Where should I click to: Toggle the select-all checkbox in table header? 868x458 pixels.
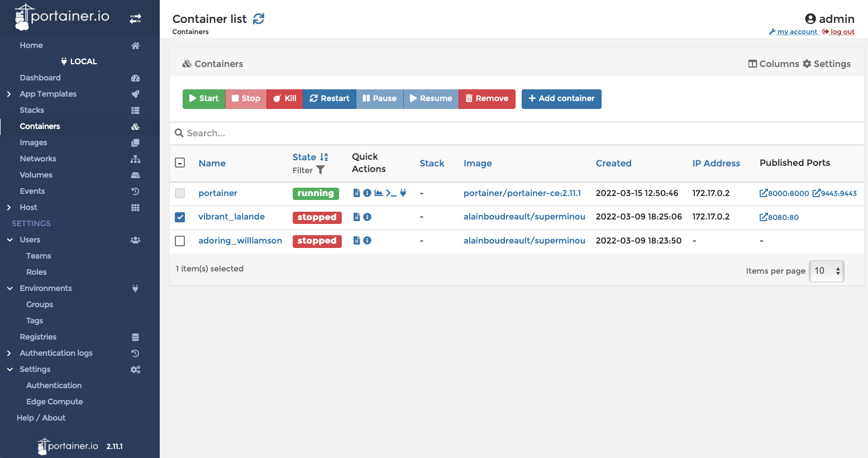pos(180,163)
